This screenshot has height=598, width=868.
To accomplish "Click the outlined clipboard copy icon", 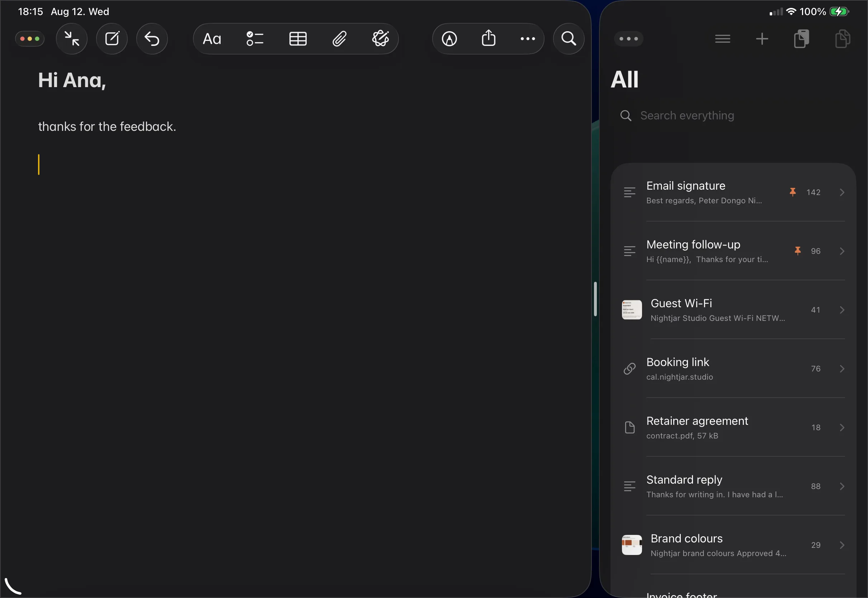I will pyautogui.click(x=843, y=39).
